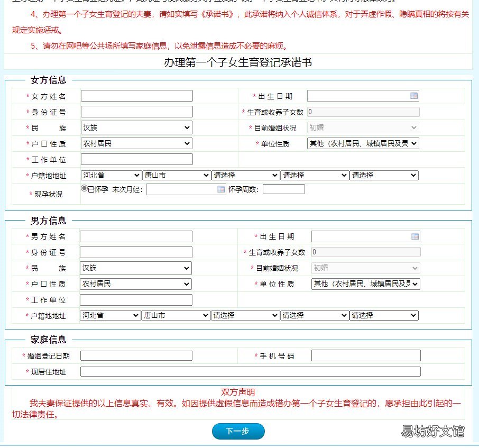Open calendar picker for woman's birth date

413,96
